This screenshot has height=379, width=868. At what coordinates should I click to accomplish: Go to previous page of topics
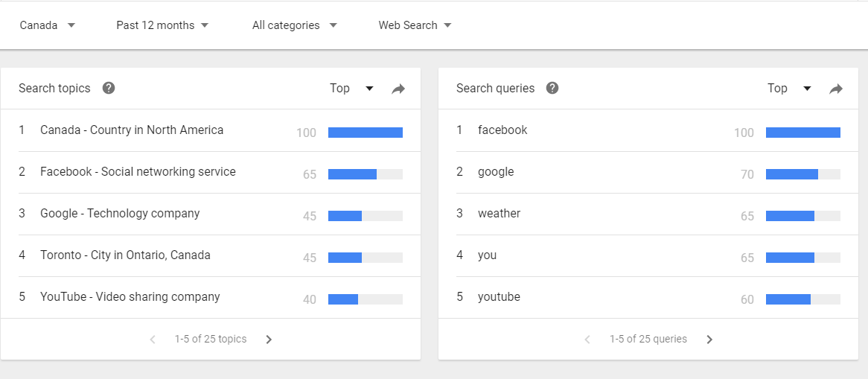coord(153,339)
